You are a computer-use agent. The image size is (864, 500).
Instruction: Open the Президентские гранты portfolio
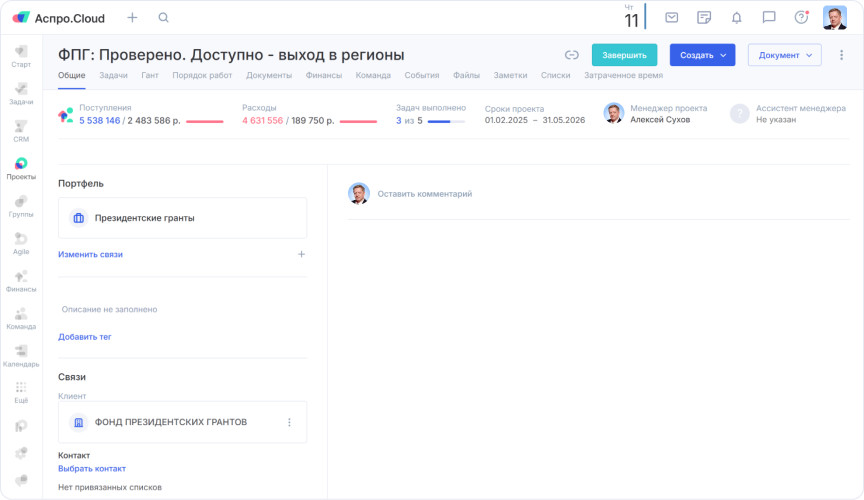pyautogui.click(x=182, y=218)
